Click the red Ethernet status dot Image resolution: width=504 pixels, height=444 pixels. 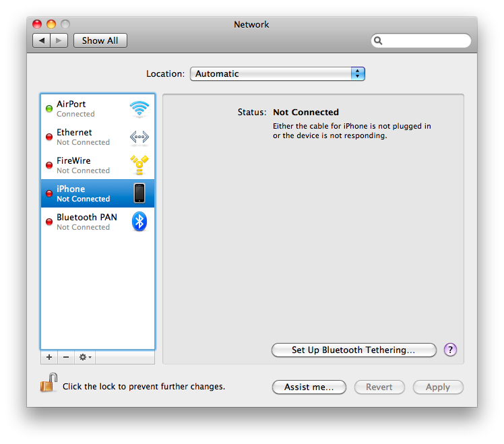pos(49,137)
